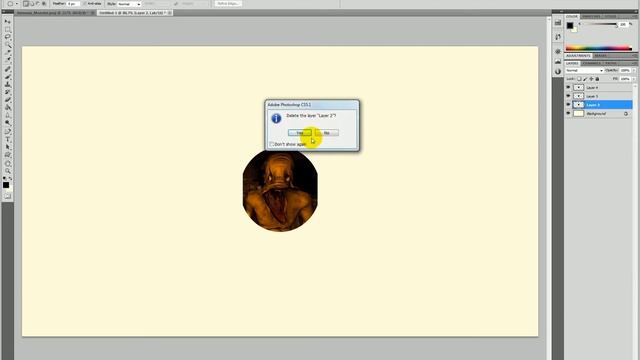
Task: Click the lock all padlock icon
Action: (597, 79)
